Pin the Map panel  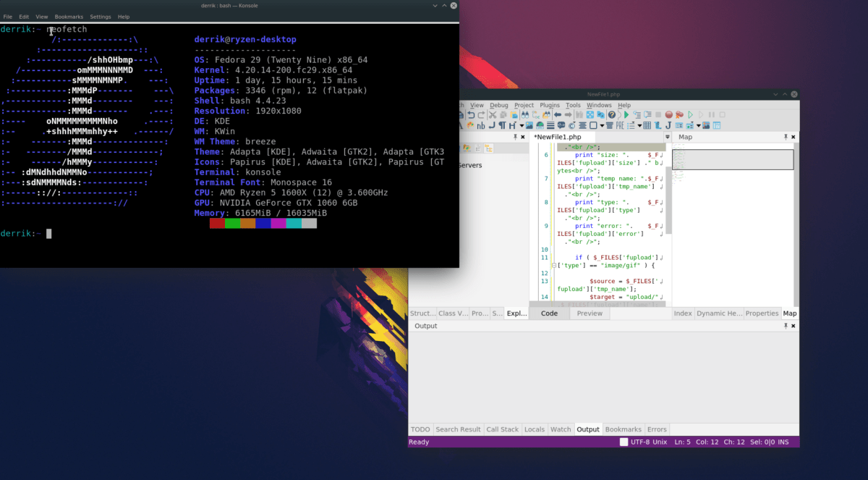(785, 137)
